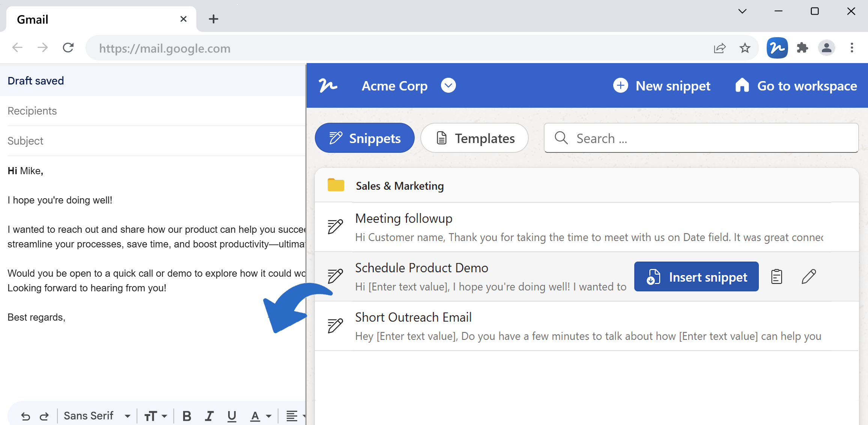This screenshot has width=868, height=425.
Task: Copy Schedule Product Demo snippet to clipboard
Action: 776,277
